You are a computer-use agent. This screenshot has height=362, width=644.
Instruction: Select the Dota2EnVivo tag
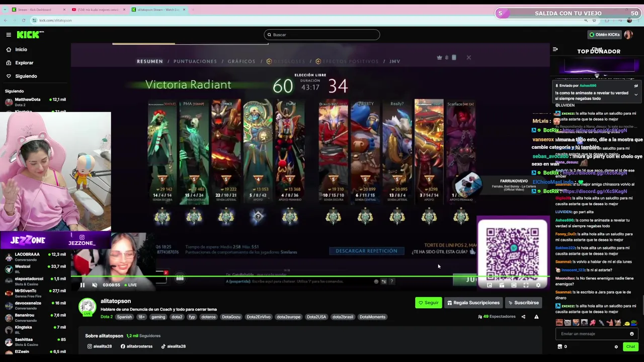coord(259,317)
